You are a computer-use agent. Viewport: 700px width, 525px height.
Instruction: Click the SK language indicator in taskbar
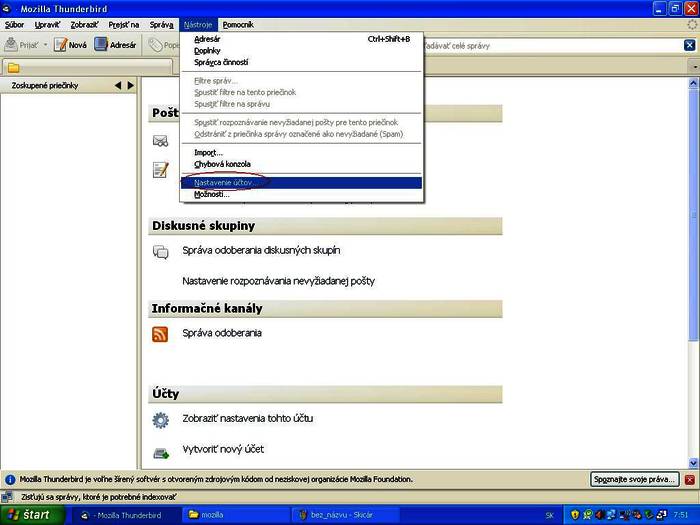coord(550,516)
